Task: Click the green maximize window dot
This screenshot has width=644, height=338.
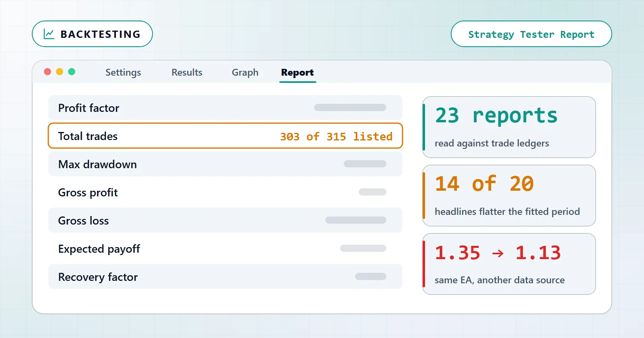Action: [x=72, y=72]
